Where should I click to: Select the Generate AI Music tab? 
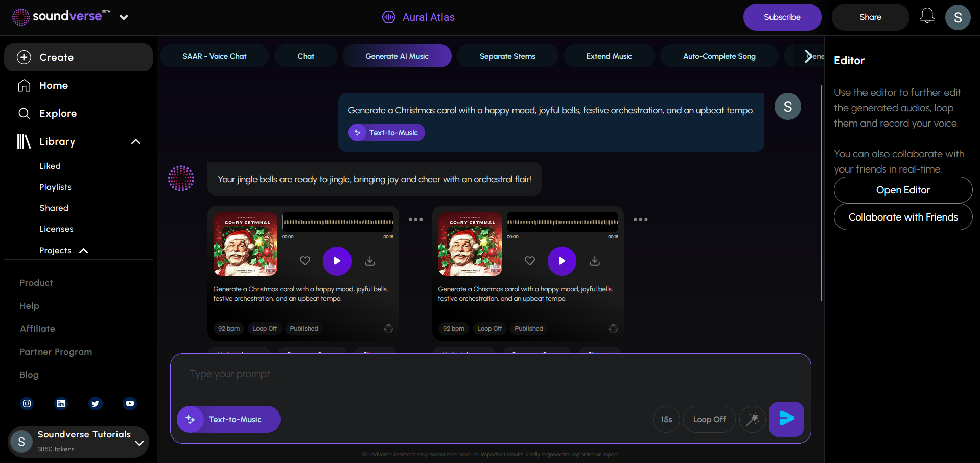(397, 56)
